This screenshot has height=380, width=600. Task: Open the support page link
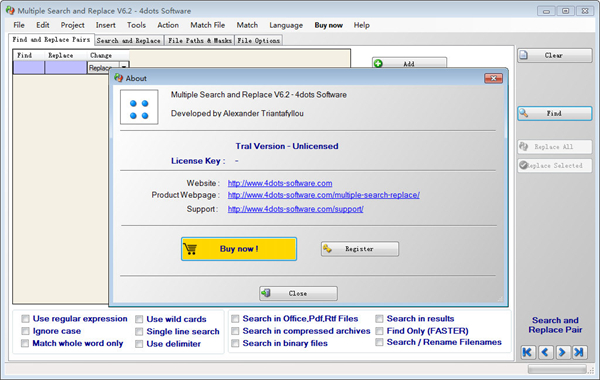[x=295, y=209]
